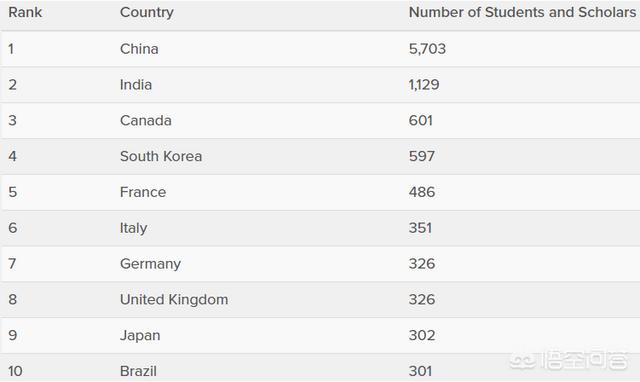Select the value 601 for Canada
Screen dimensions: 640x382
(421, 121)
